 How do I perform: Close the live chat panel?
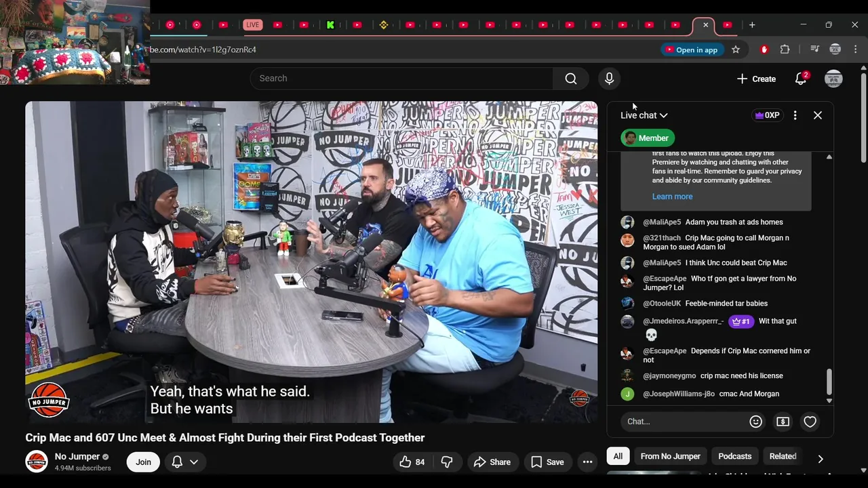click(818, 115)
